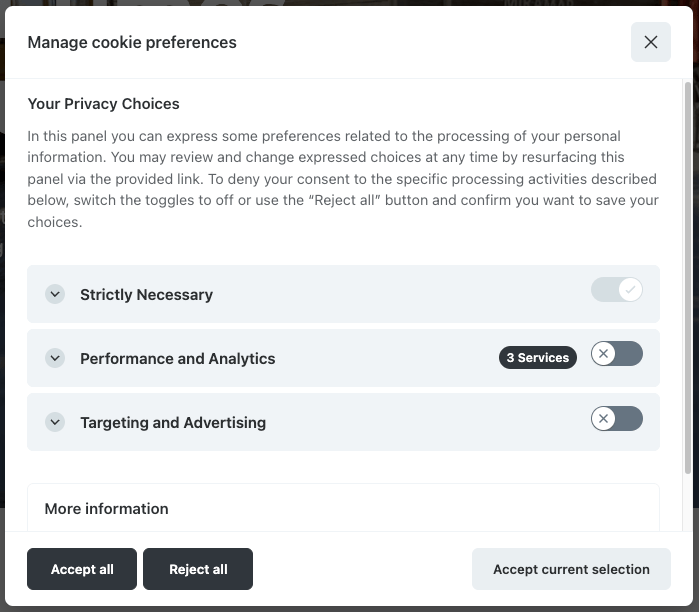Enable Targeting and Advertising toggle
The width and height of the screenshot is (699, 612).
[616, 418]
